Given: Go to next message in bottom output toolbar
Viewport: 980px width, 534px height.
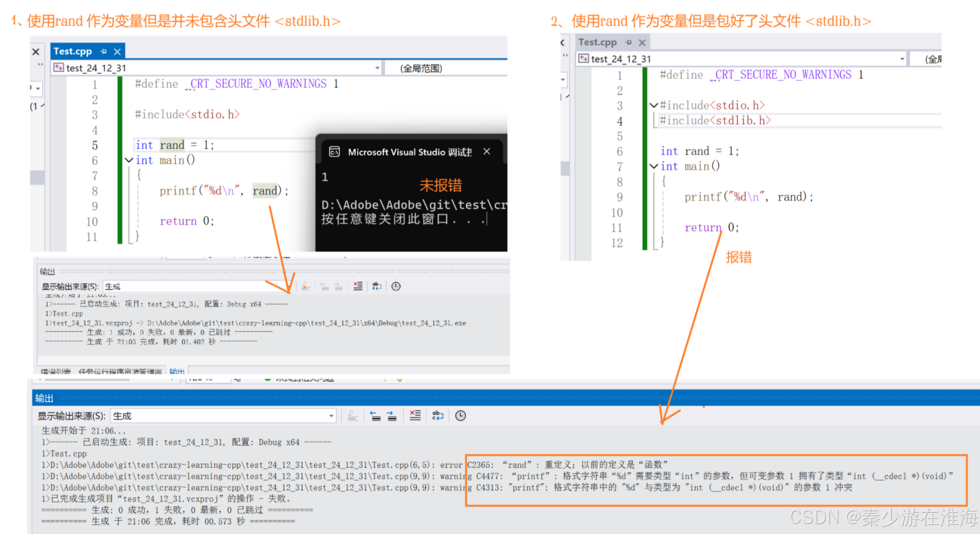Looking at the screenshot, I should [391, 416].
